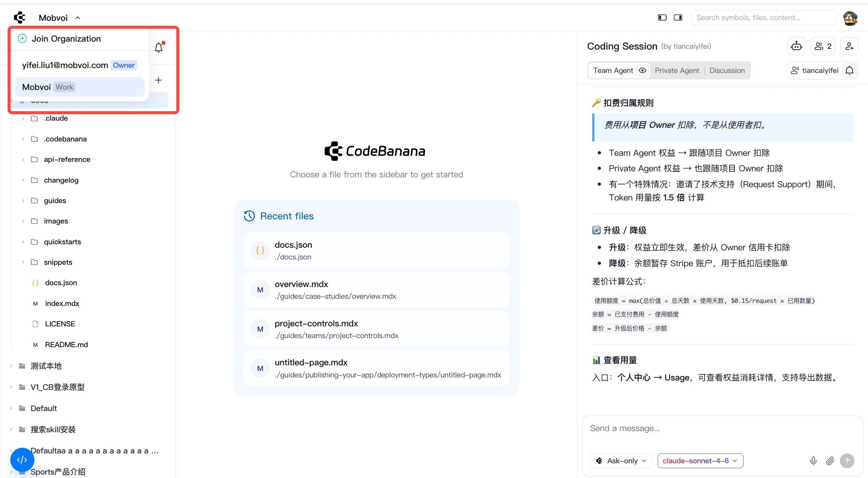868x478 pixels.
Task: Click the plus icon in sidebar
Action: click(x=159, y=80)
